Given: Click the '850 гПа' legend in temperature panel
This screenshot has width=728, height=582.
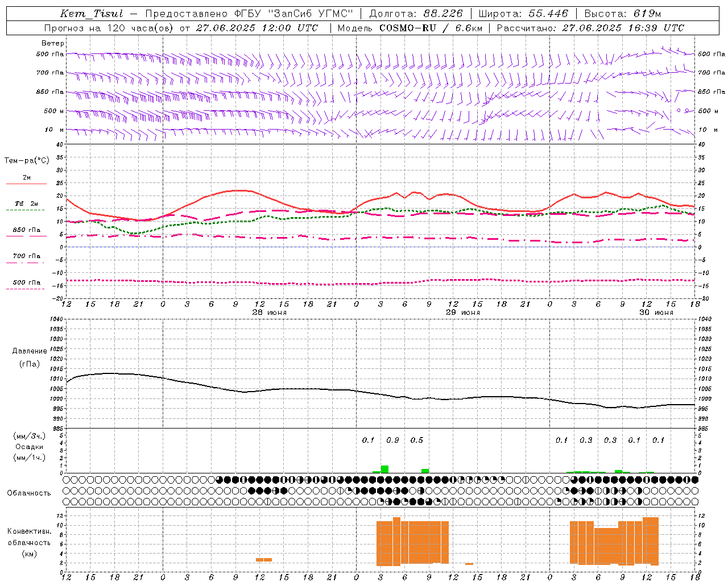Looking at the screenshot, I should pyautogui.click(x=27, y=230).
